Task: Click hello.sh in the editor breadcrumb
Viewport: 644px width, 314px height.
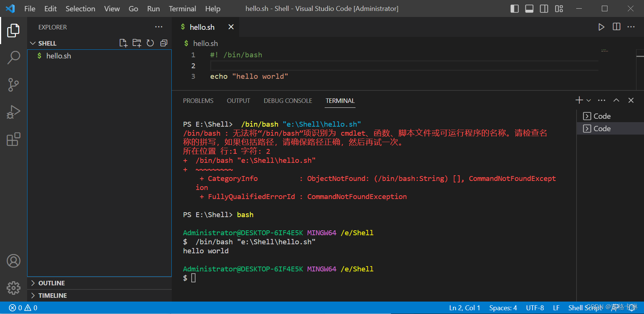Action: pyautogui.click(x=205, y=43)
